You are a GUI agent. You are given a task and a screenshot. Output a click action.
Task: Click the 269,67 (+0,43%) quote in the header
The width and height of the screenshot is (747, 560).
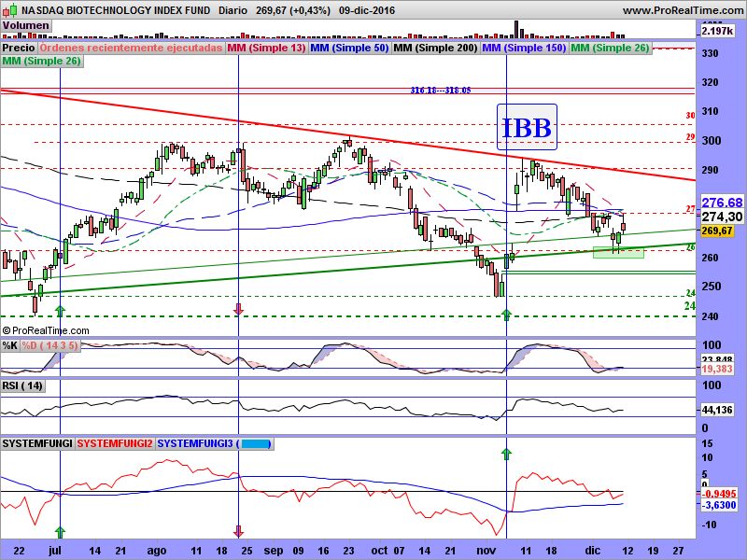[292, 10]
